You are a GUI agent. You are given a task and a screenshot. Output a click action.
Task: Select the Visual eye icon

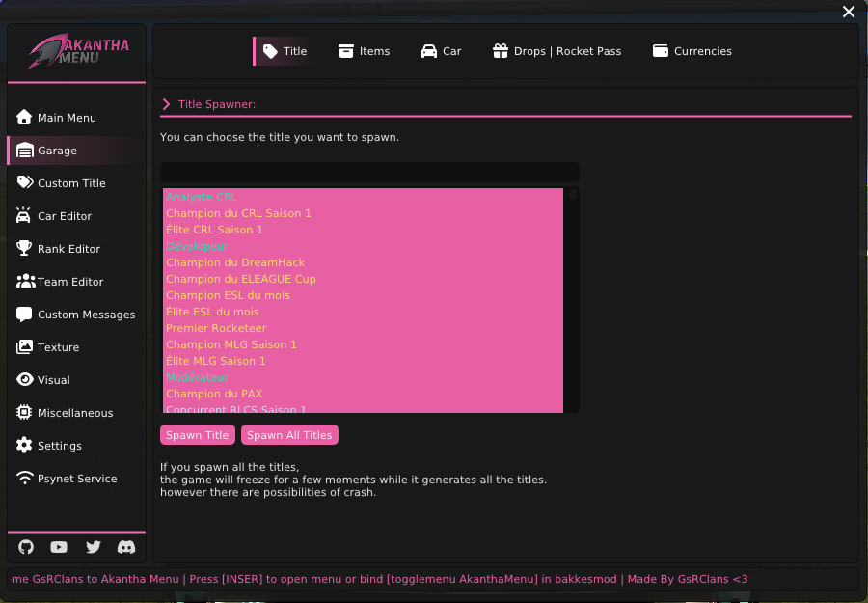tap(24, 380)
